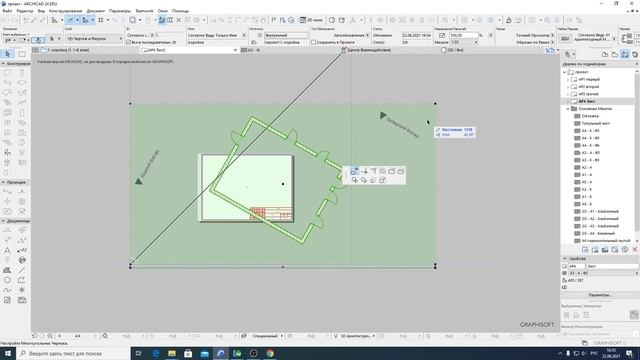Switch to the floor plan tab named коробка

(69, 50)
